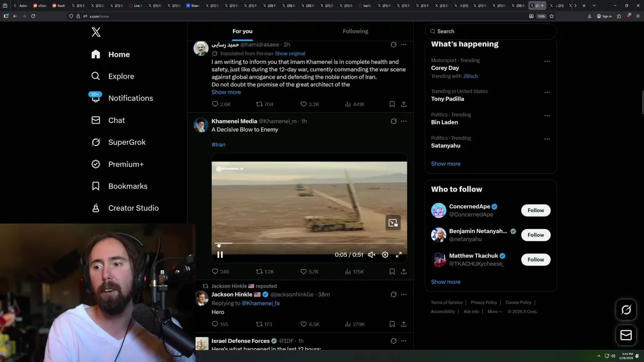This screenshot has height=362, width=644.
Task: Toggle picture-in-picture on the video
Action: pyautogui.click(x=393, y=223)
